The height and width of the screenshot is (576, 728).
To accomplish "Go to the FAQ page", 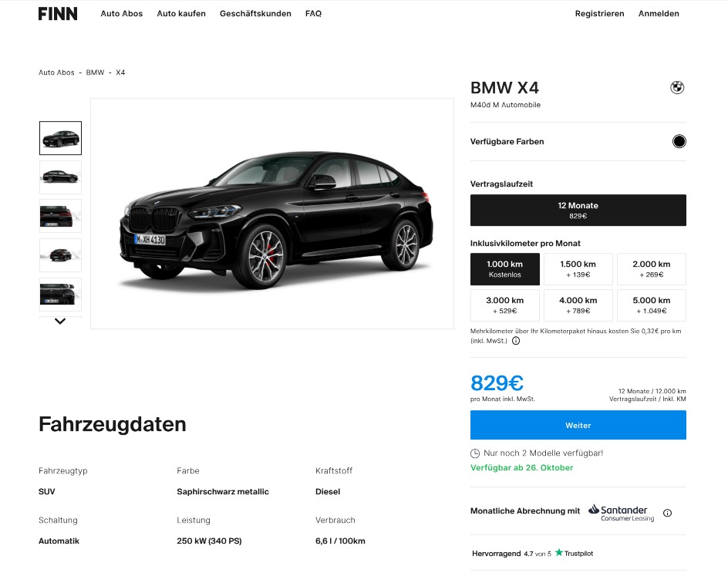I will 313,14.
